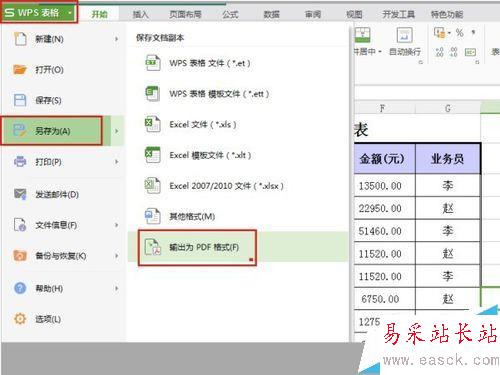Select the cell containing 51460.00
Screen dimensions: 500x375
tap(385, 231)
